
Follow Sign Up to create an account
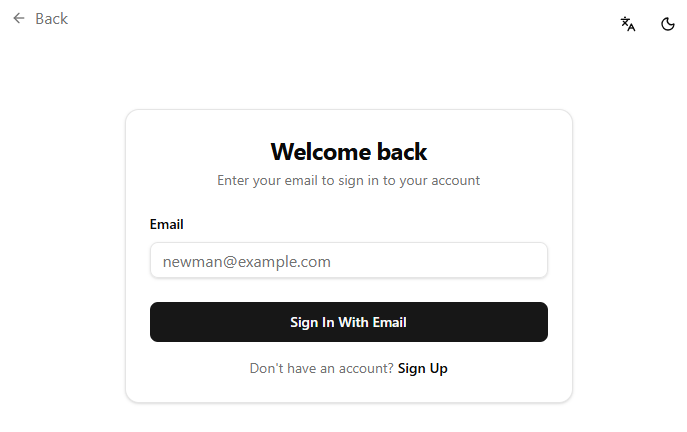point(422,369)
